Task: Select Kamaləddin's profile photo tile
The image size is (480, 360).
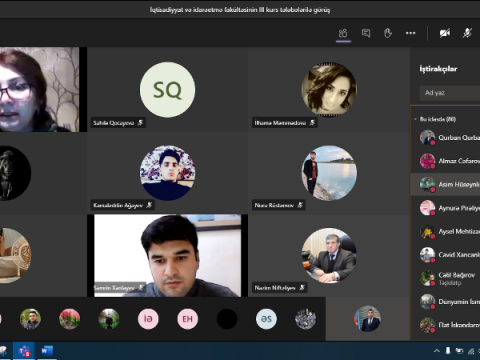Action: (x=167, y=173)
